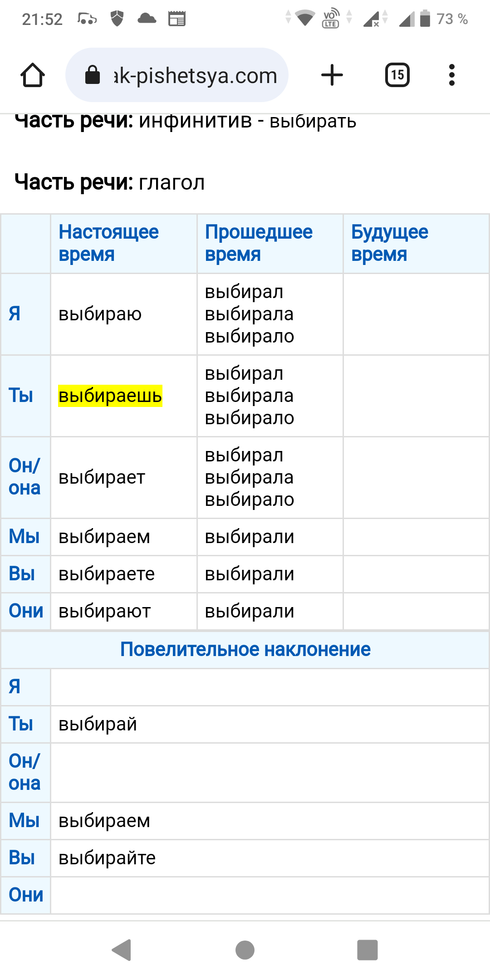
Task: Open a new tab with plus icon
Action: tap(332, 75)
